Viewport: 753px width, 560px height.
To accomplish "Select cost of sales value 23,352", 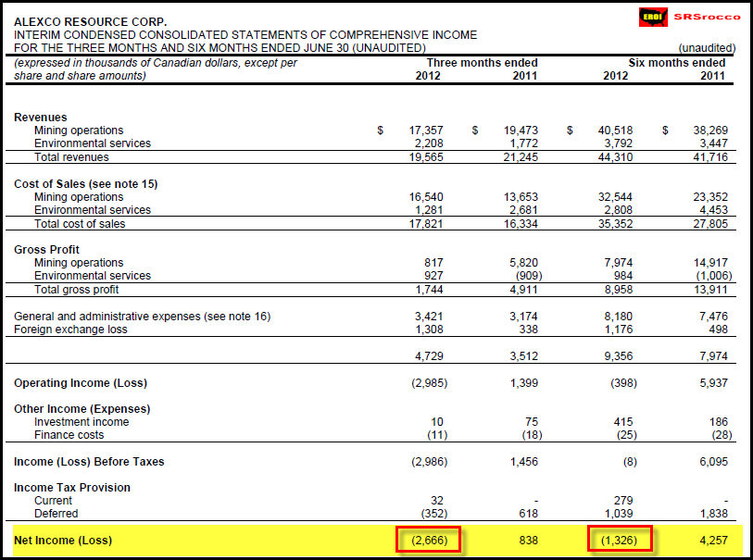I will [x=710, y=197].
